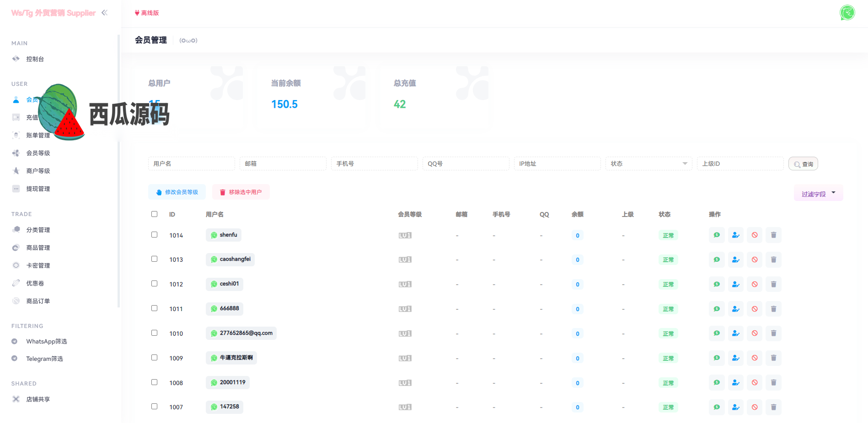Edit user 666888 via blue person icon
Viewport: 868px width, 423px height.
(735, 309)
